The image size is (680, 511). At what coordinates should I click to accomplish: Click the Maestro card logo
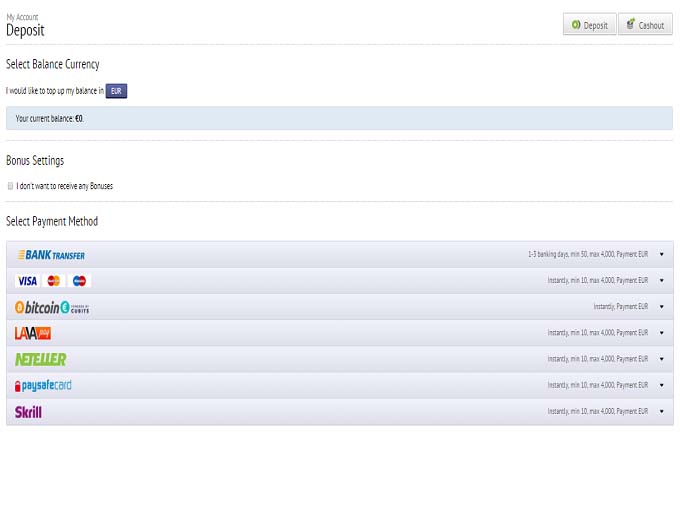tap(80, 281)
